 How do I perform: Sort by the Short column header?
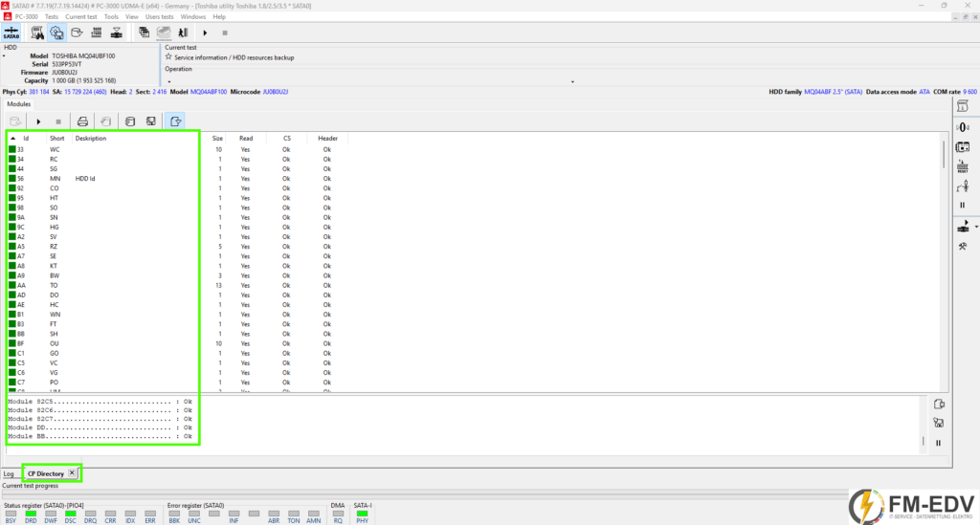point(56,139)
